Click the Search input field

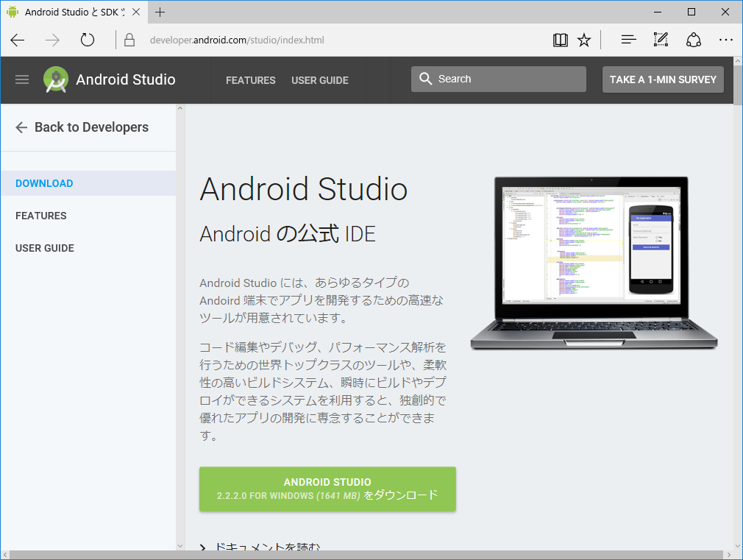point(508,79)
